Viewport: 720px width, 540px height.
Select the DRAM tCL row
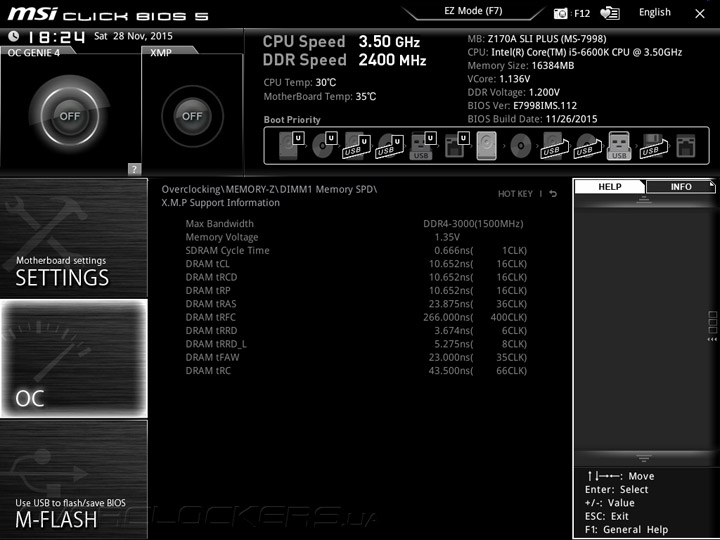click(356, 264)
